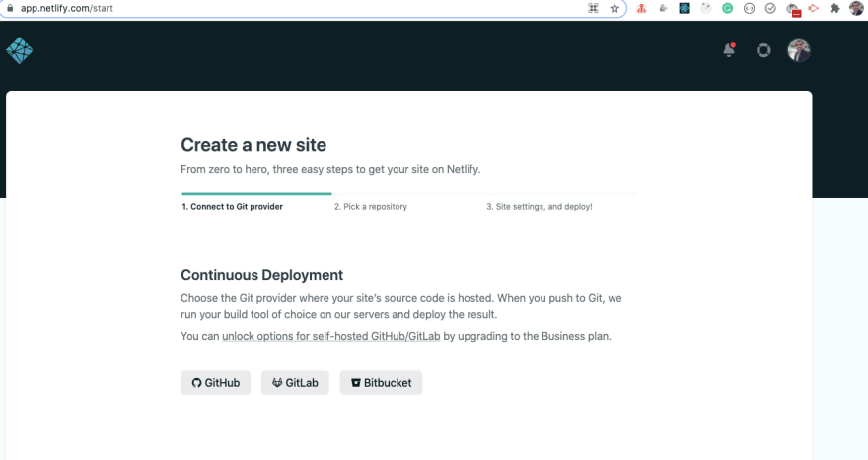Image resolution: width=868 pixels, height=460 pixels.
Task: Open unlock options for self-hosted GitHub/GitLab link
Action: (331, 336)
